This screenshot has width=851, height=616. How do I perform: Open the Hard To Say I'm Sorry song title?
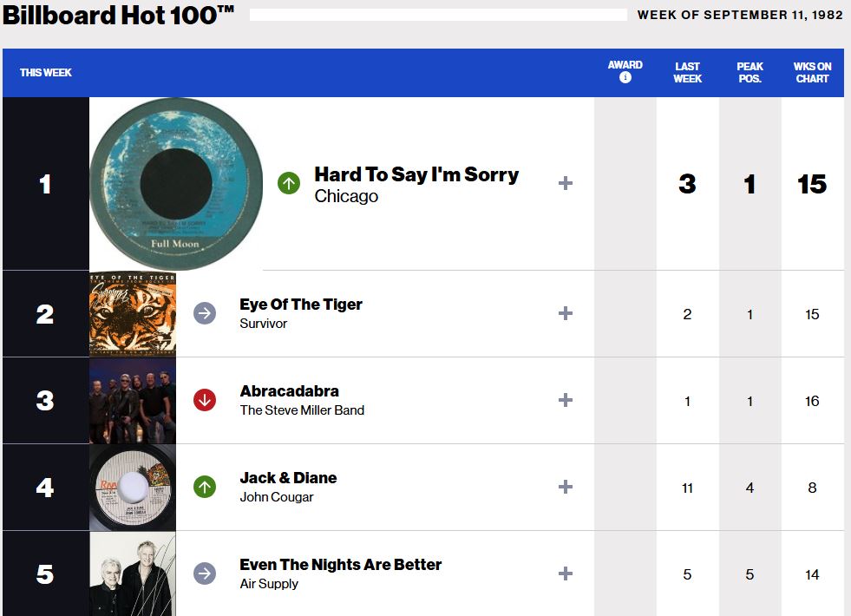coord(416,174)
